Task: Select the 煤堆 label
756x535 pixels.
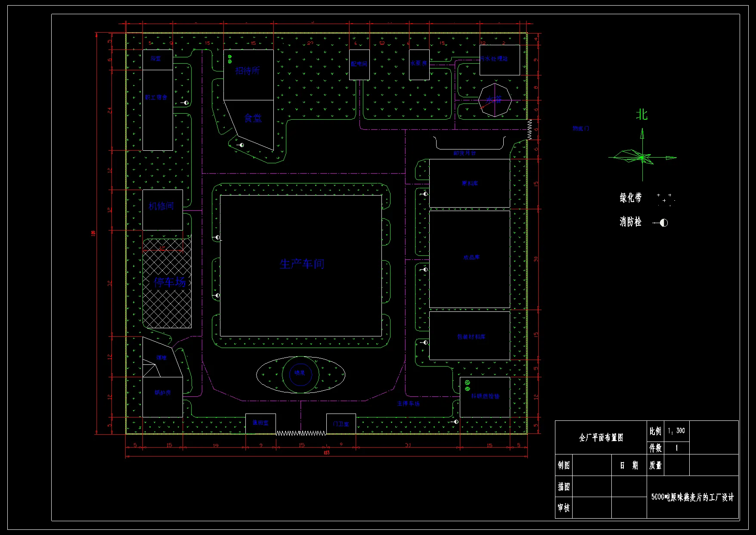Action: [161, 358]
